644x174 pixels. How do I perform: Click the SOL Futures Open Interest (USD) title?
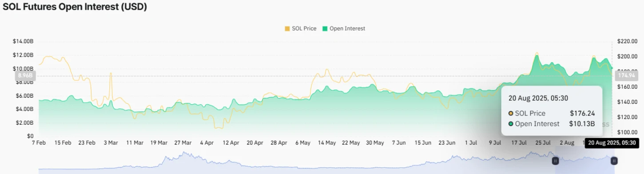75,7
